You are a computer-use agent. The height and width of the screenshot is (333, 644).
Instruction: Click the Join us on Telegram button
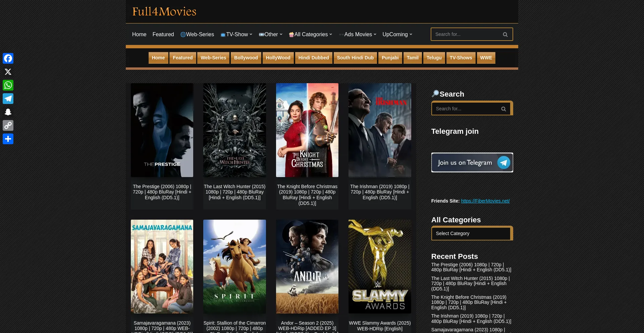[x=472, y=163]
